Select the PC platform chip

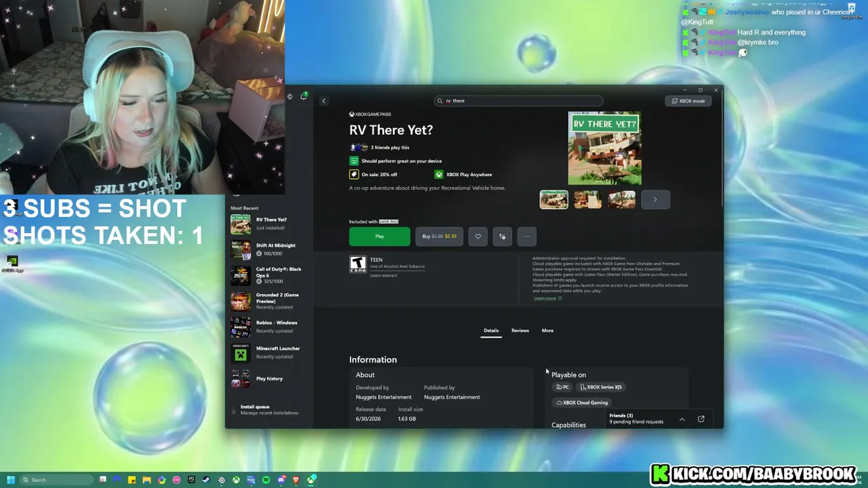(x=563, y=387)
